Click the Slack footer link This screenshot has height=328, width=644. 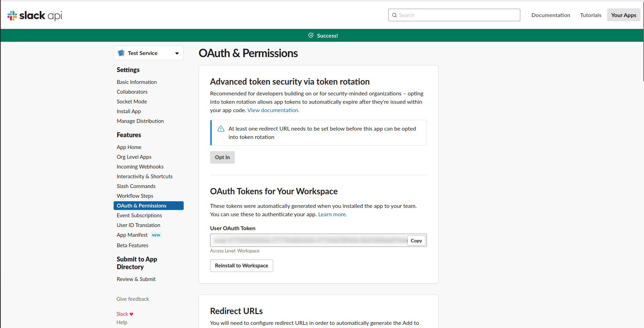(x=122, y=314)
